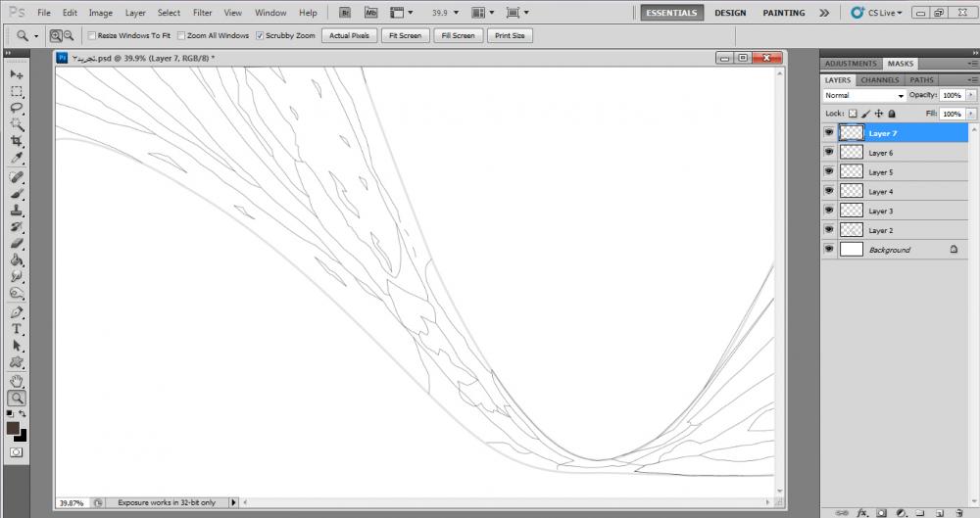Uncheck the Scrubby Zoom option
980x518 pixels.
[260, 35]
